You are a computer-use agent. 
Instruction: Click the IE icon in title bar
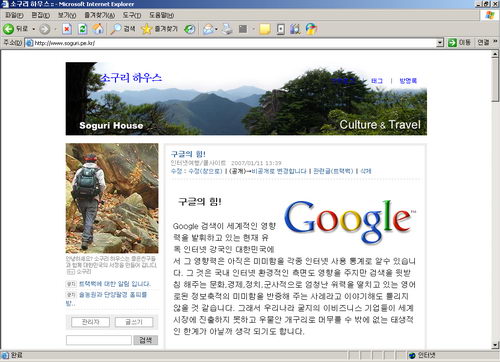[4, 4]
